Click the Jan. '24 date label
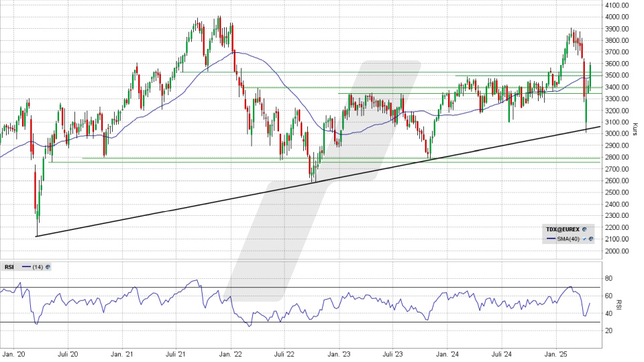The width and height of the screenshot is (644, 362). coord(447,354)
